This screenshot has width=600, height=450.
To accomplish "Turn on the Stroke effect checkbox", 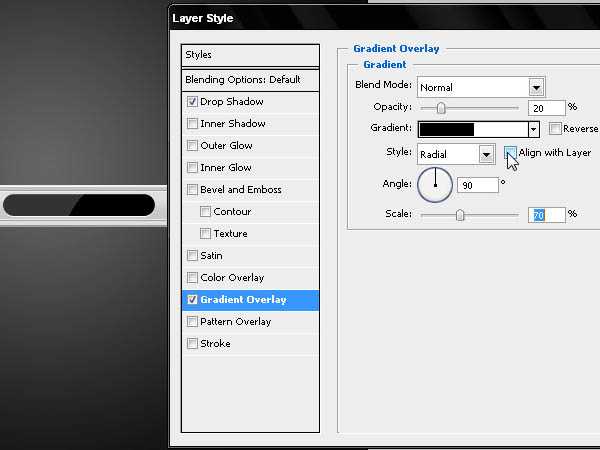I will (192, 344).
